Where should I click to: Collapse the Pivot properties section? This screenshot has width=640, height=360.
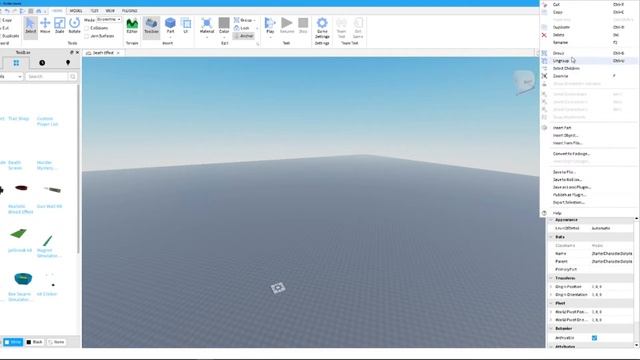pyautogui.click(x=551, y=303)
